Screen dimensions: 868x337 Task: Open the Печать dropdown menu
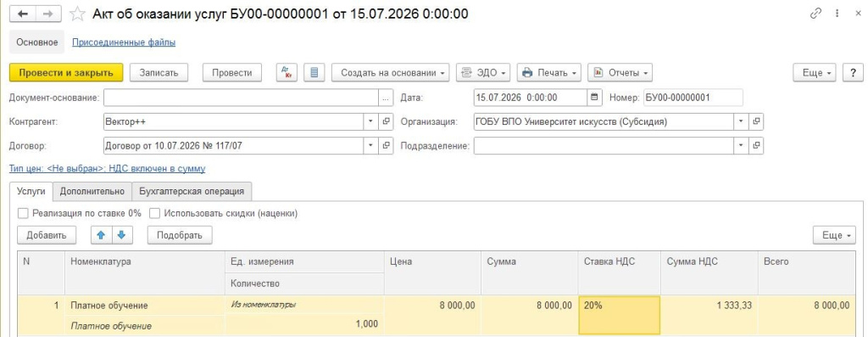click(x=548, y=73)
